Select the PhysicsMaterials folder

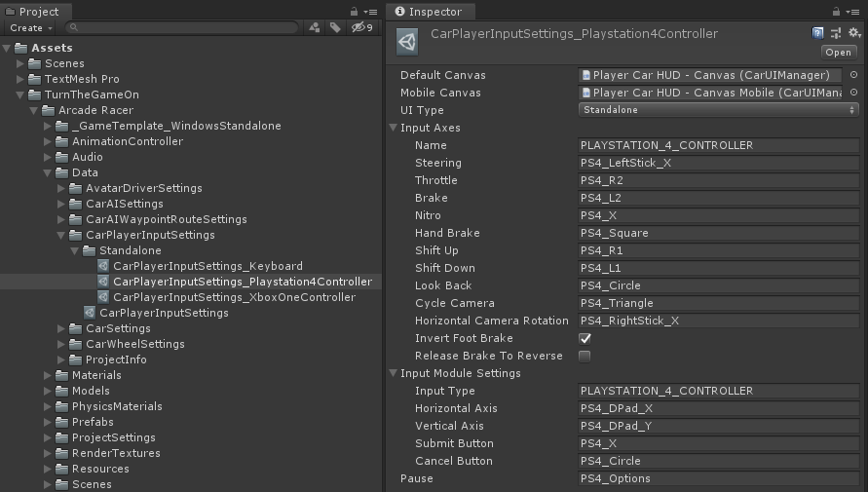(x=117, y=406)
